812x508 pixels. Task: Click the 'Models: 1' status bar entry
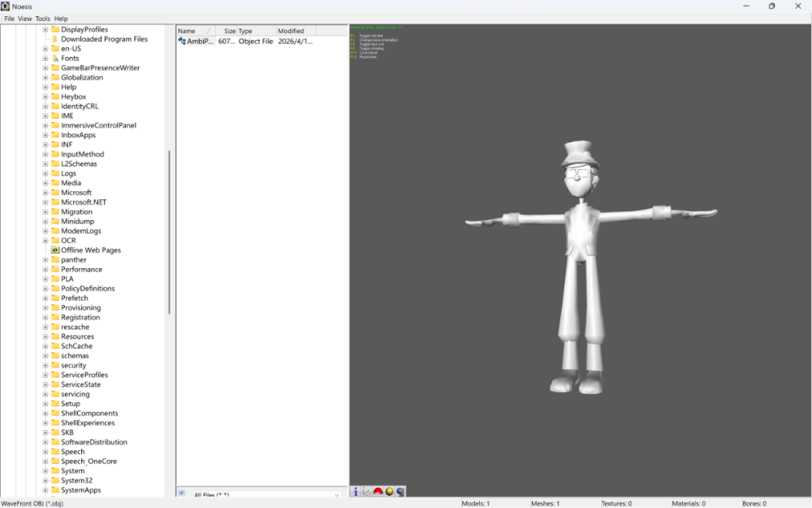tap(475, 503)
